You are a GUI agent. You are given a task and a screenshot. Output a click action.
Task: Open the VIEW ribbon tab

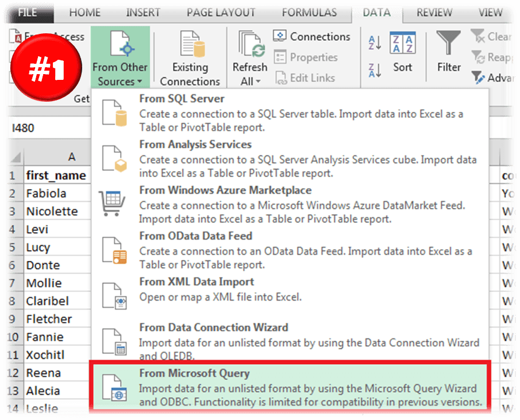(x=490, y=13)
